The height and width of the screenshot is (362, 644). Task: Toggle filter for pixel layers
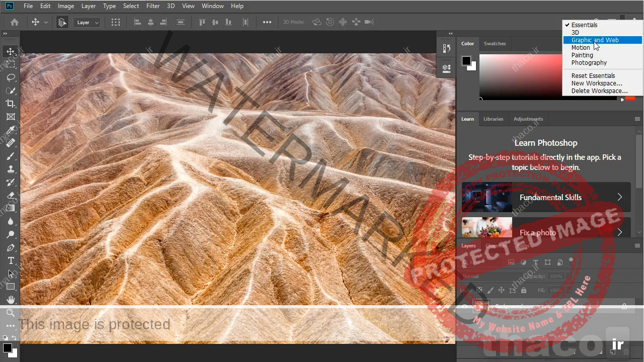tap(511, 262)
